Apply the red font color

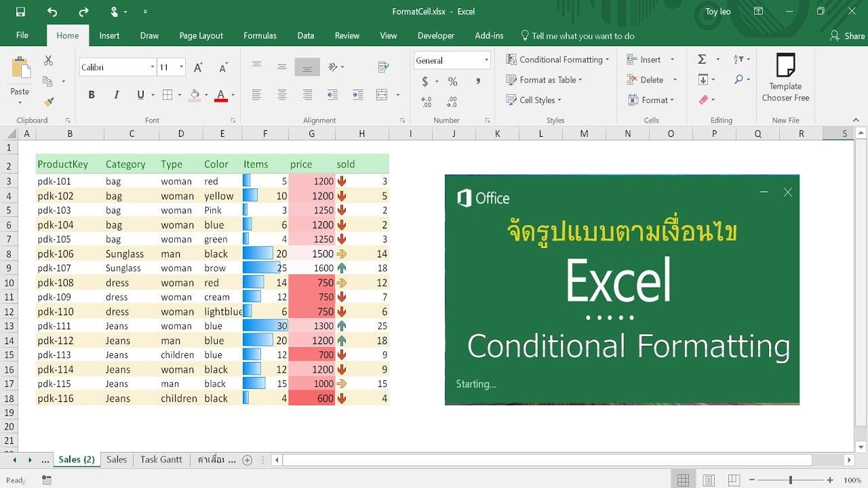[x=220, y=95]
